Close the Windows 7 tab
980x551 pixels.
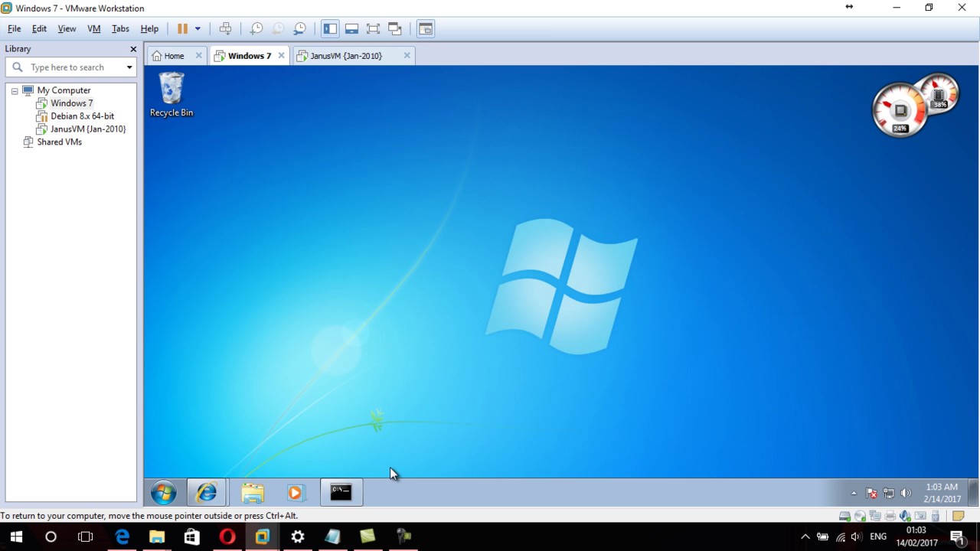pos(281,56)
